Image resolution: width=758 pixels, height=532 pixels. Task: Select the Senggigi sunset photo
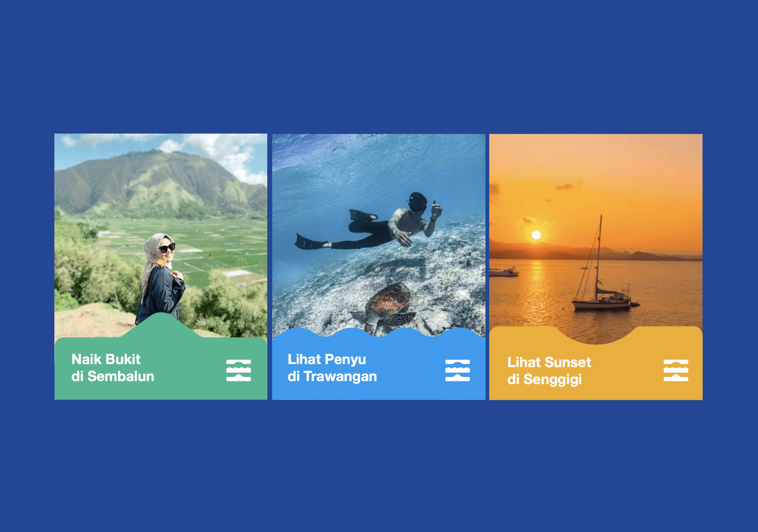click(596, 234)
